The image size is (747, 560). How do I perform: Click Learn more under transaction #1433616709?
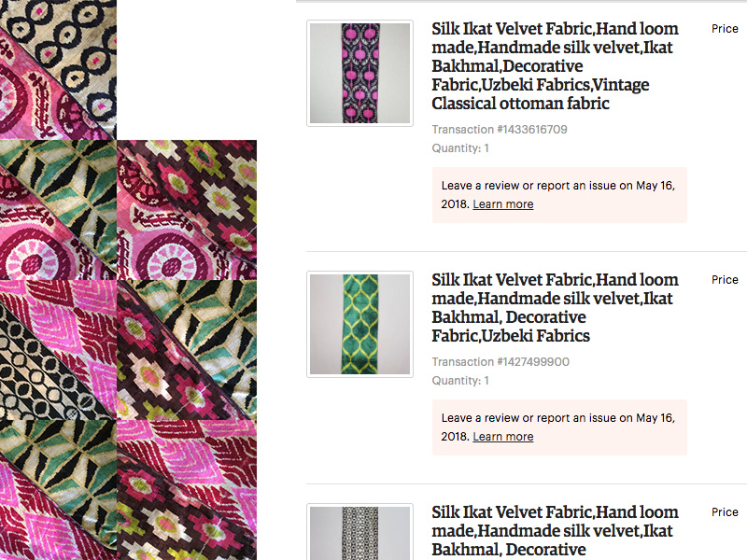point(502,204)
